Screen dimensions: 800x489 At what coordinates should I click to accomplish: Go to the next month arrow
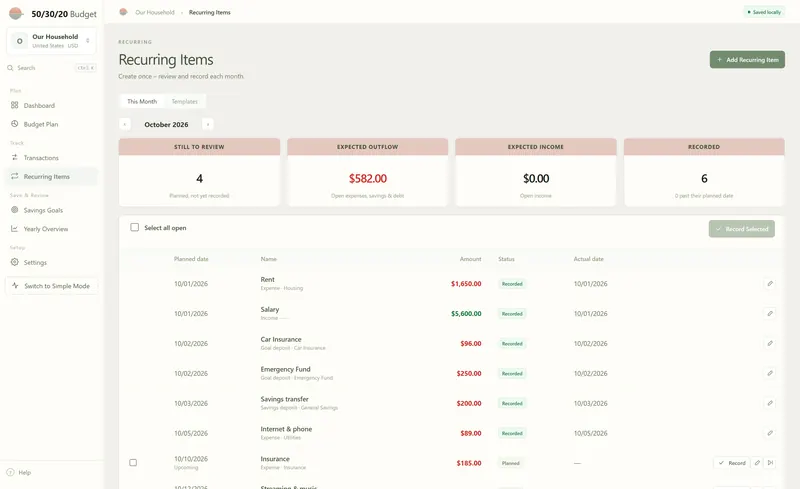(208, 124)
